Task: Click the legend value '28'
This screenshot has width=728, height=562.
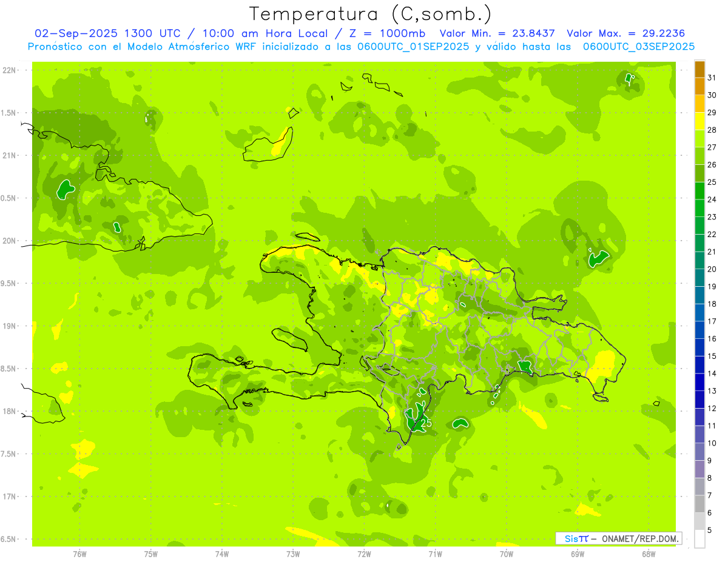Action: [x=712, y=130]
